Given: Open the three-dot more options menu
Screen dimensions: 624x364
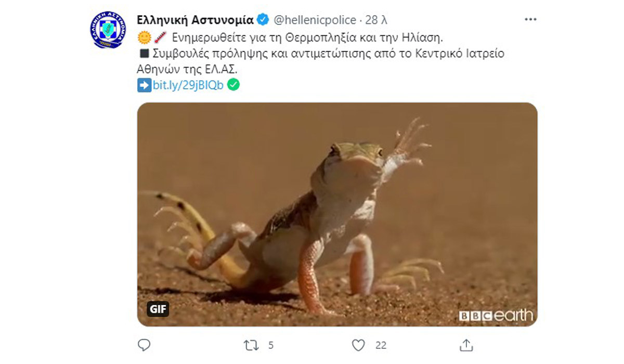Looking at the screenshot, I should tap(530, 20).
